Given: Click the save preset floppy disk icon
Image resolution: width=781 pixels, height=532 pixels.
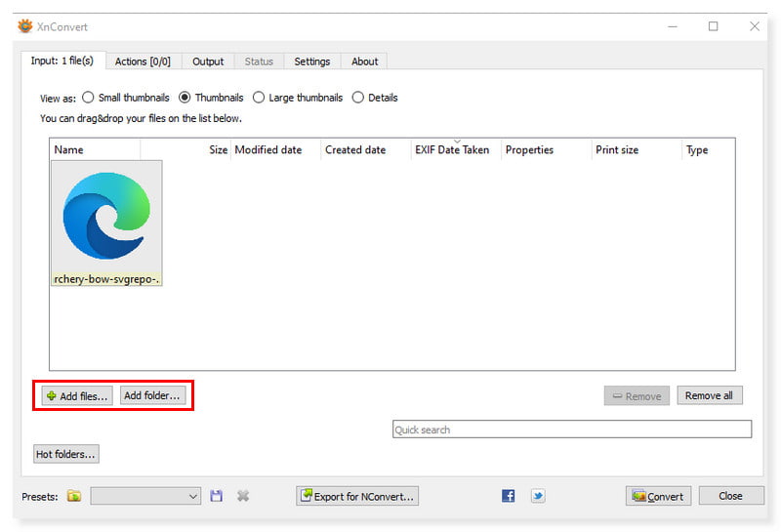Looking at the screenshot, I should click(x=216, y=496).
